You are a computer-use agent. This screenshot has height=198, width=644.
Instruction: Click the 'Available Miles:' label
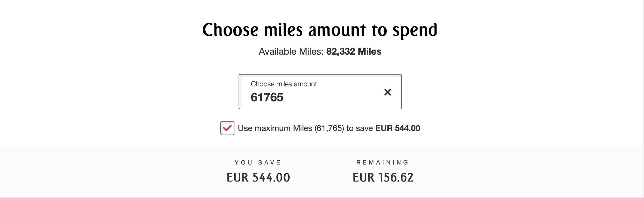click(291, 52)
